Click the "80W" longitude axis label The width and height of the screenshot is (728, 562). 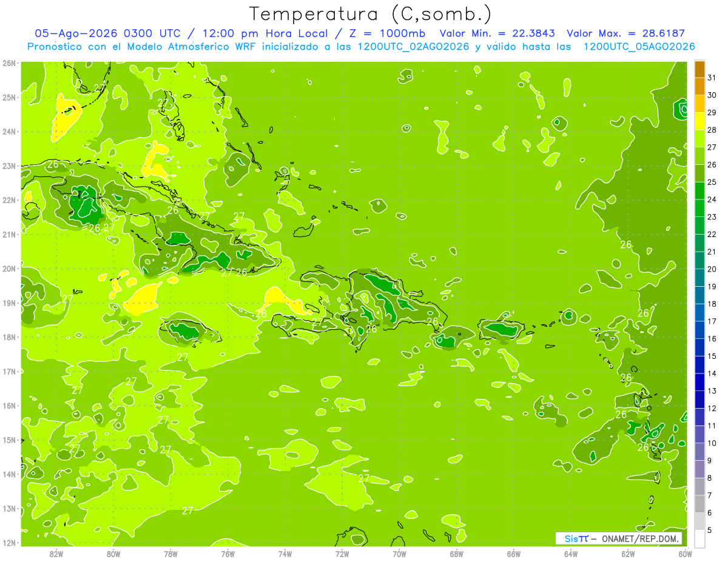pyautogui.click(x=113, y=554)
